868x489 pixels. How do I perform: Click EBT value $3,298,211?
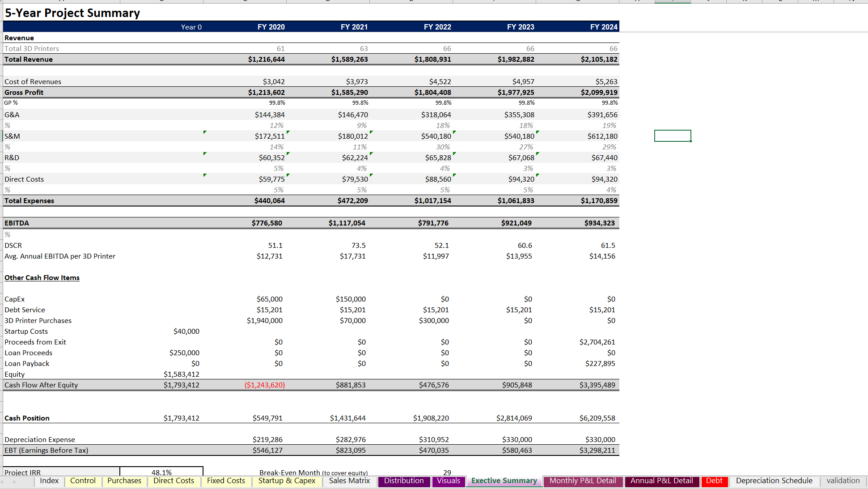[597, 450]
